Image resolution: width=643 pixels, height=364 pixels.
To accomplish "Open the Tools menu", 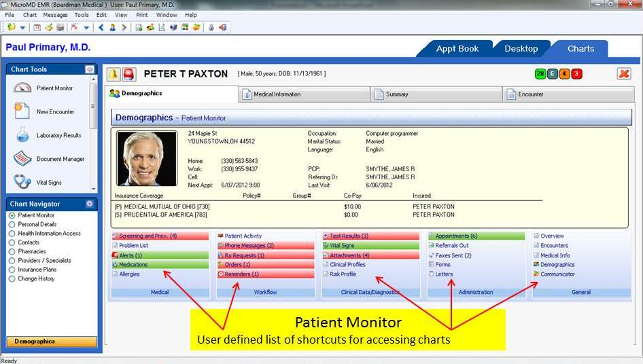I will pyautogui.click(x=81, y=15).
